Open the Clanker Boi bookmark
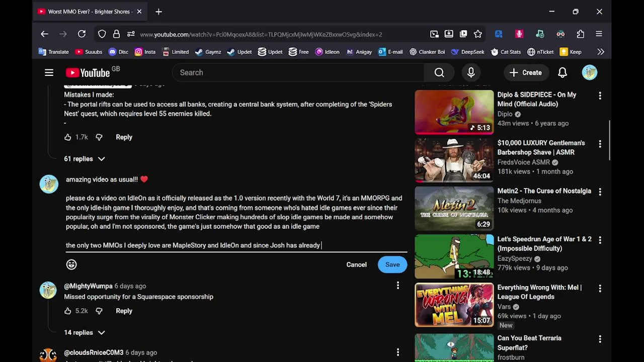This screenshot has height=362, width=644. coord(427,52)
